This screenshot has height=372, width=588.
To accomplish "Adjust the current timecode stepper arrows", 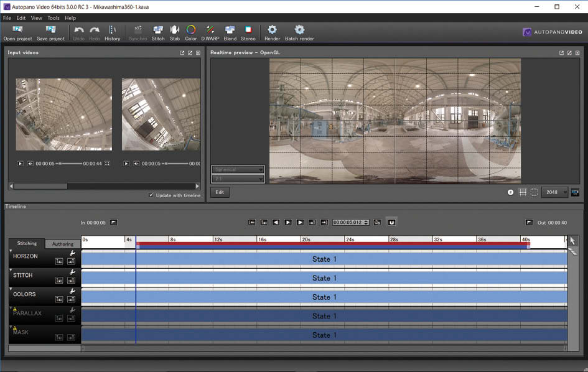I will coord(366,222).
